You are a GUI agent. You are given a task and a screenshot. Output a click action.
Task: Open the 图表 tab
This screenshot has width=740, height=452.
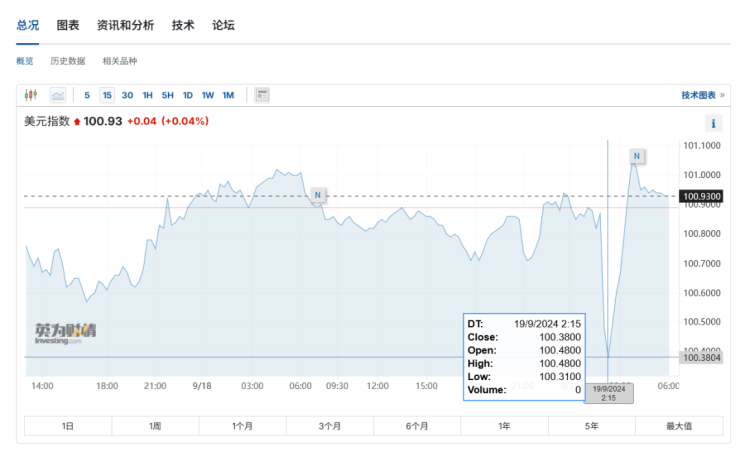tap(68, 25)
